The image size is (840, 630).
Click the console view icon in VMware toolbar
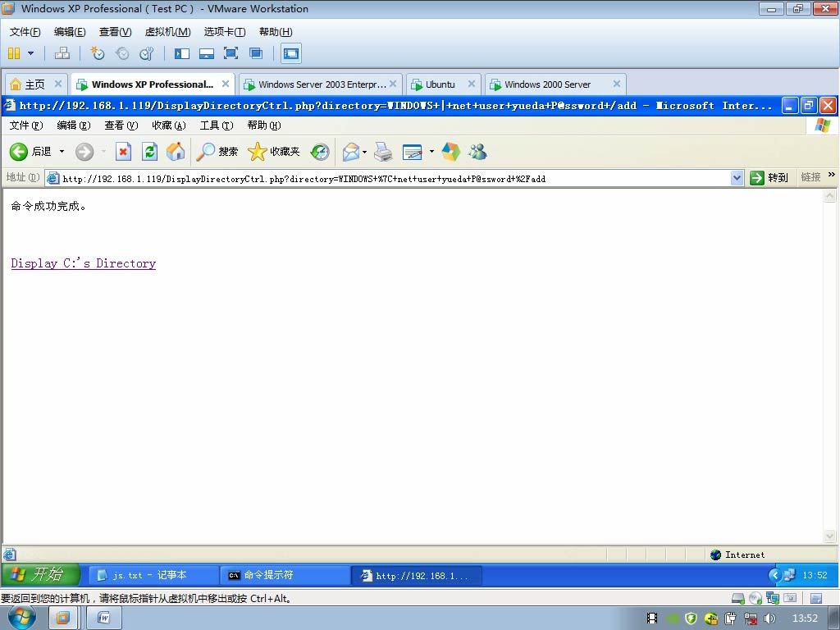[x=291, y=53]
